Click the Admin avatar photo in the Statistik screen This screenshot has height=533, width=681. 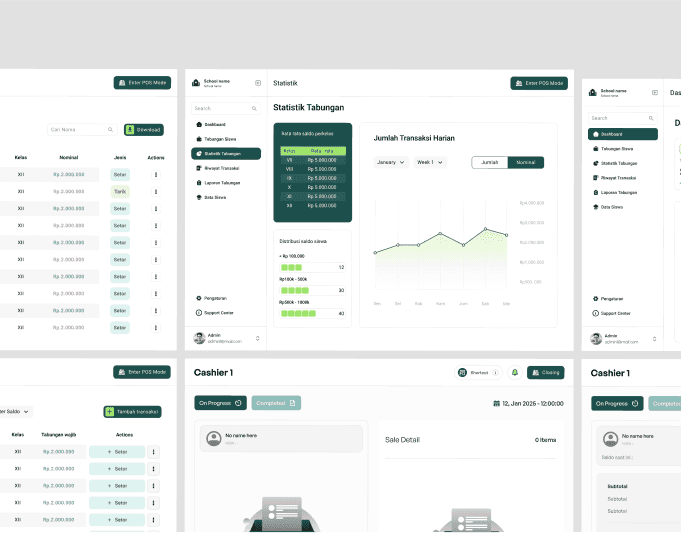tap(199, 338)
